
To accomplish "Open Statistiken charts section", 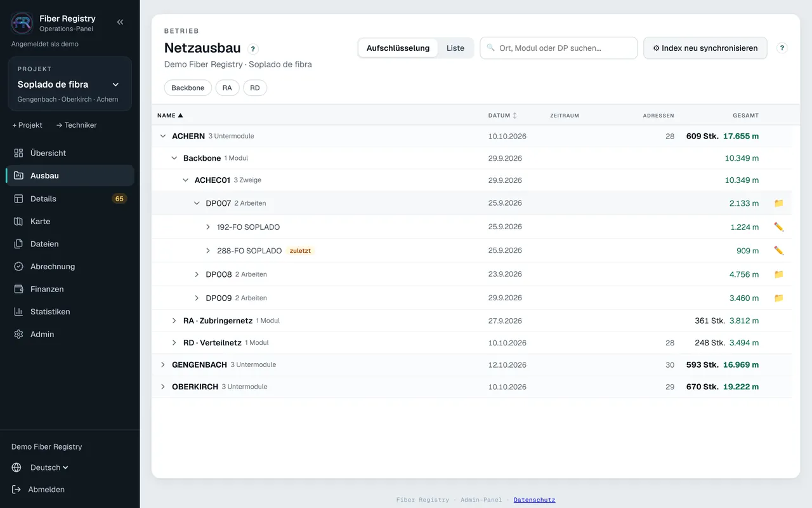I will 70,312.
